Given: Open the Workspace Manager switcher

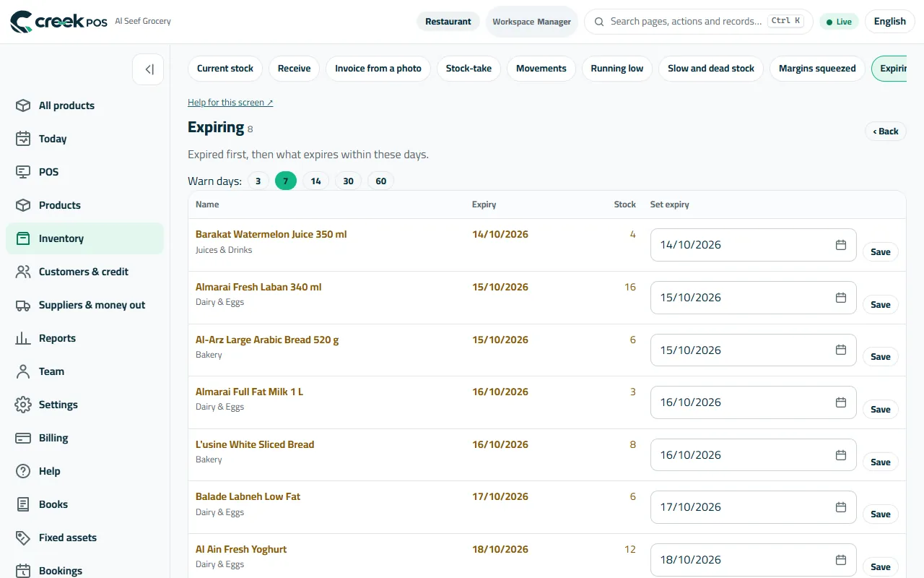Looking at the screenshot, I should (532, 22).
